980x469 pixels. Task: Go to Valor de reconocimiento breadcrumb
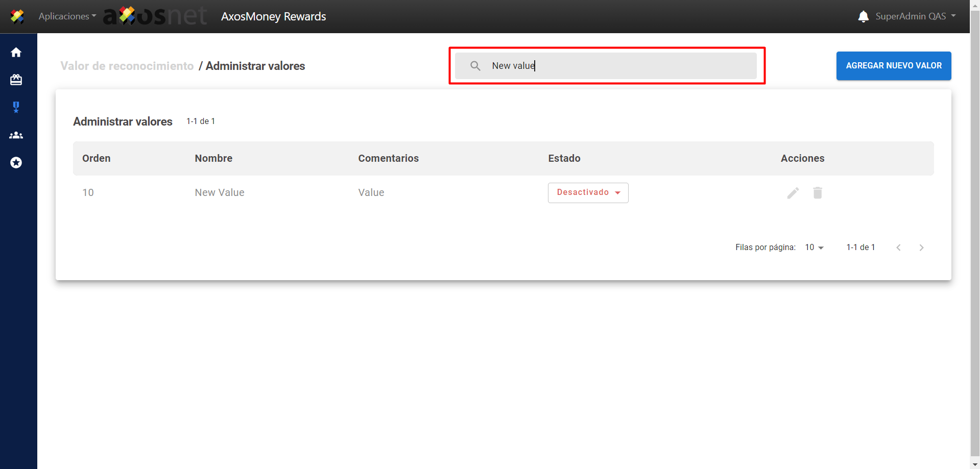(x=127, y=66)
